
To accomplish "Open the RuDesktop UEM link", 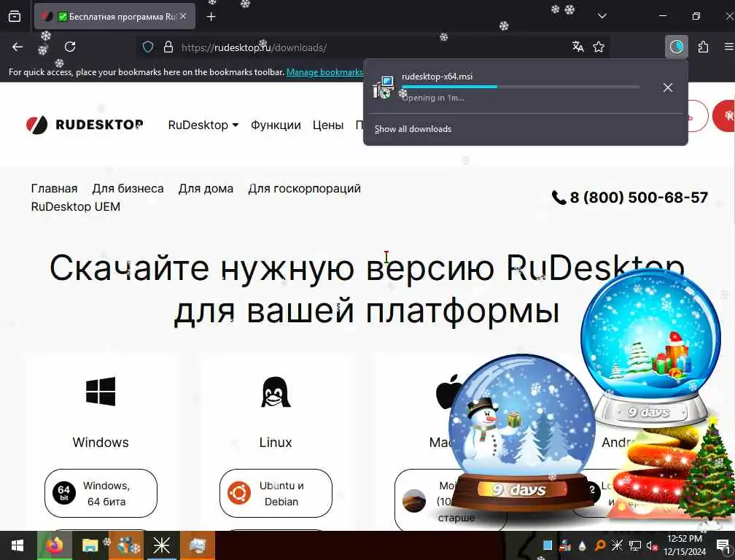I will (76, 206).
